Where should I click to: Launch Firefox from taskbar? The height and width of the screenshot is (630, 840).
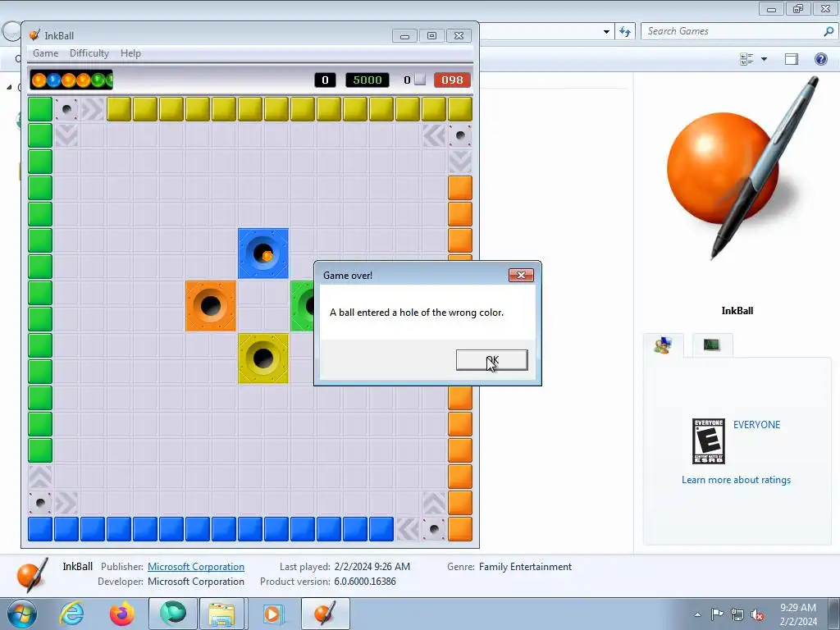click(x=122, y=614)
